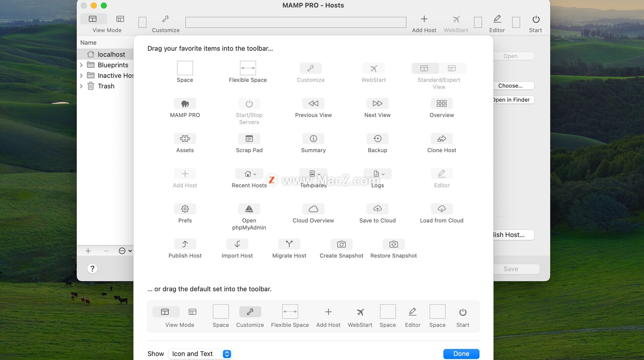The image size is (644, 360).
Task: Open the Templates dropdown item
Action: point(313,174)
